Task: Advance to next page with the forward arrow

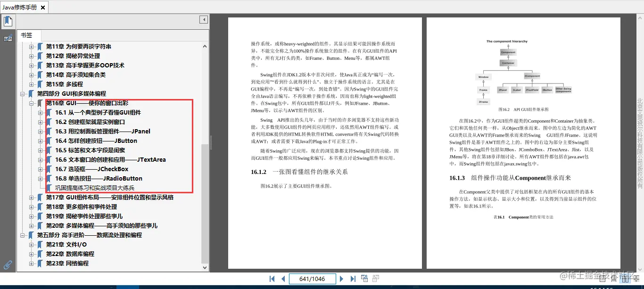Action: 342,279
